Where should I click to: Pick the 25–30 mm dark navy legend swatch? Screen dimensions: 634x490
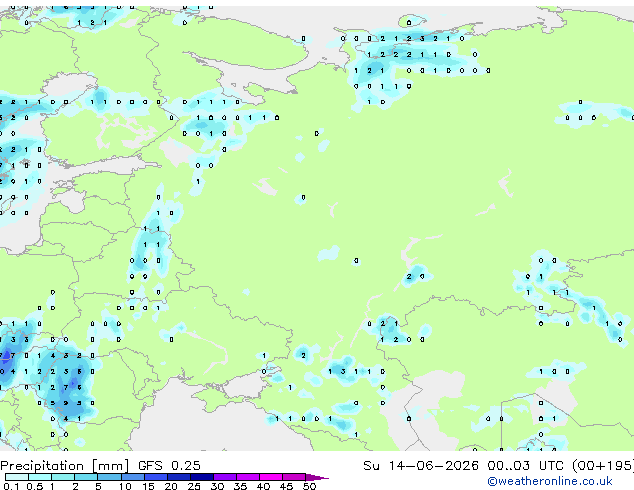click(201, 477)
